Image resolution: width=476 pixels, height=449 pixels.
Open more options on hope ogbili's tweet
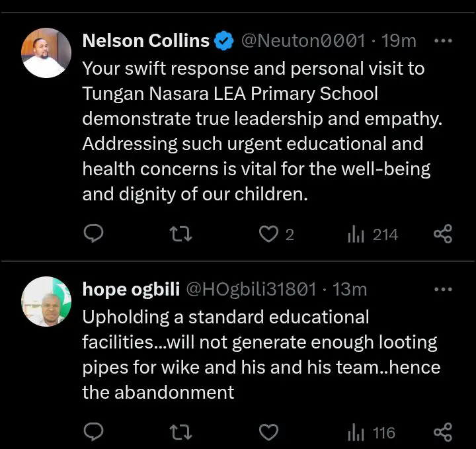[x=443, y=289]
